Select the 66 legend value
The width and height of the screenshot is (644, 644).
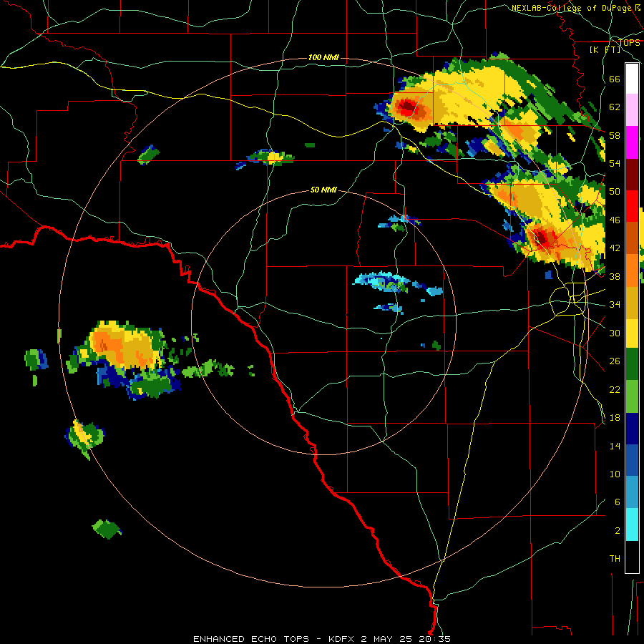[615, 79]
